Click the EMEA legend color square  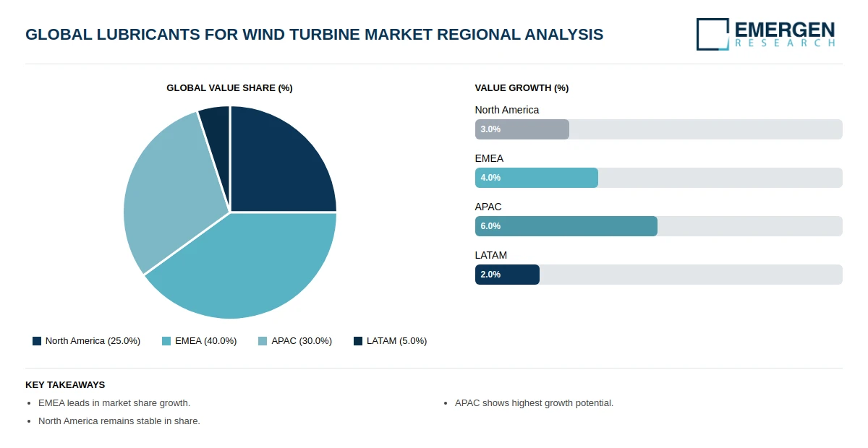pos(166,341)
